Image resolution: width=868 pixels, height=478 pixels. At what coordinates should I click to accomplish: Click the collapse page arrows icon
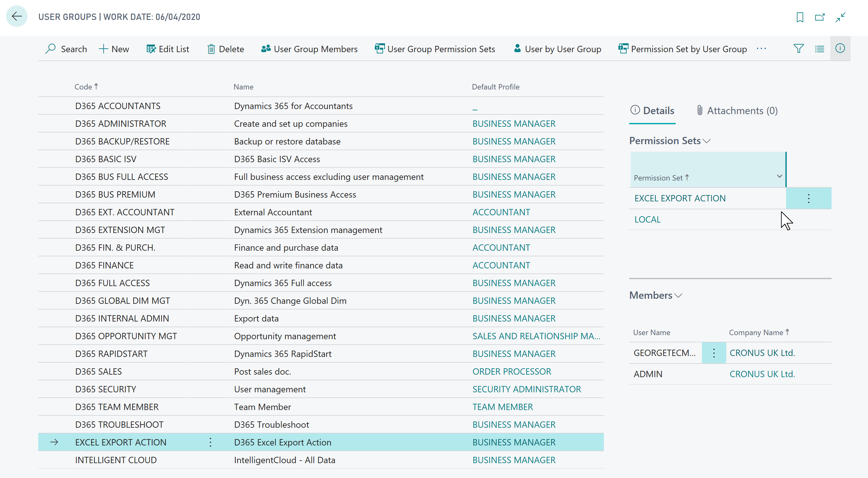(x=840, y=17)
